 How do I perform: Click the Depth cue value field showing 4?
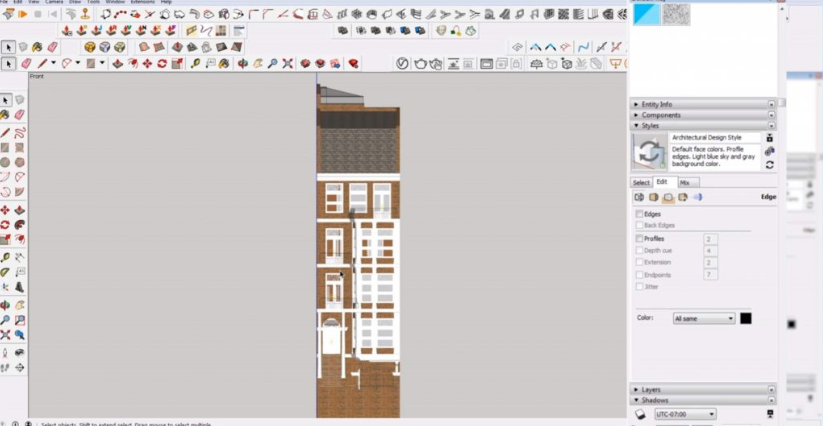point(710,251)
